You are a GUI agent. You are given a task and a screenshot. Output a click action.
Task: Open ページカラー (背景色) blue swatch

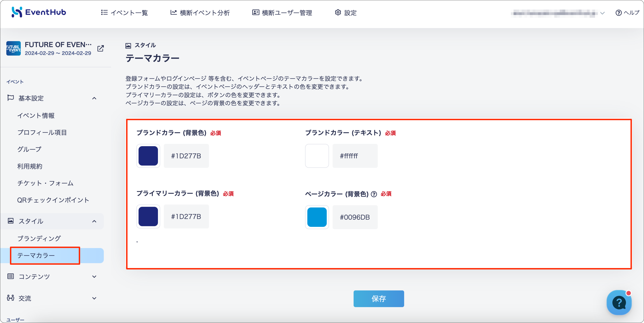pyautogui.click(x=317, y=217)
